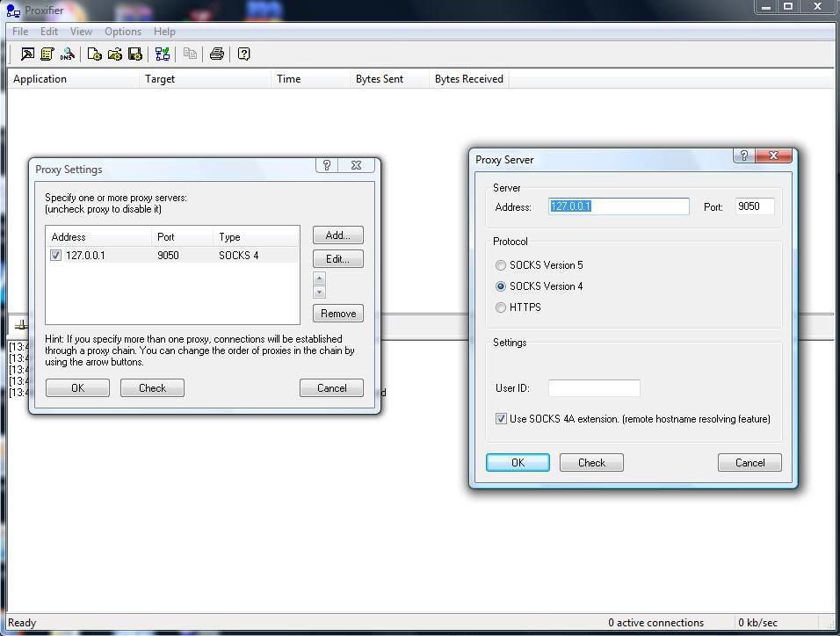Viewport: 840px width, 636px height.
Task: Click the help question mark toolbar icon
Action: pyautogui.click(x=243, y=54)
